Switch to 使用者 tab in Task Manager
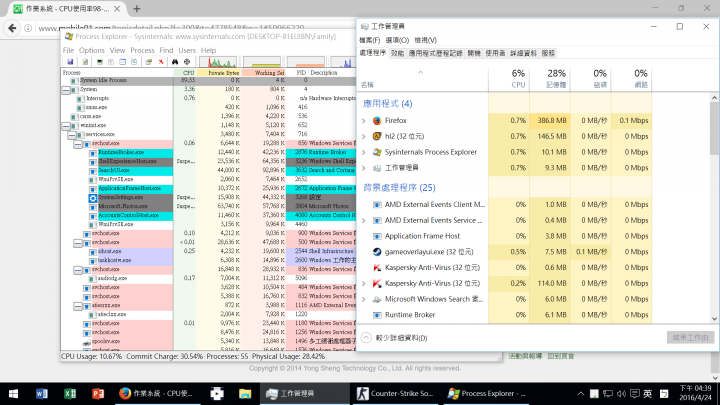Image resolution: width=720 pixels, height=405 pixels. pyautogui.click(x=495, y=53)
